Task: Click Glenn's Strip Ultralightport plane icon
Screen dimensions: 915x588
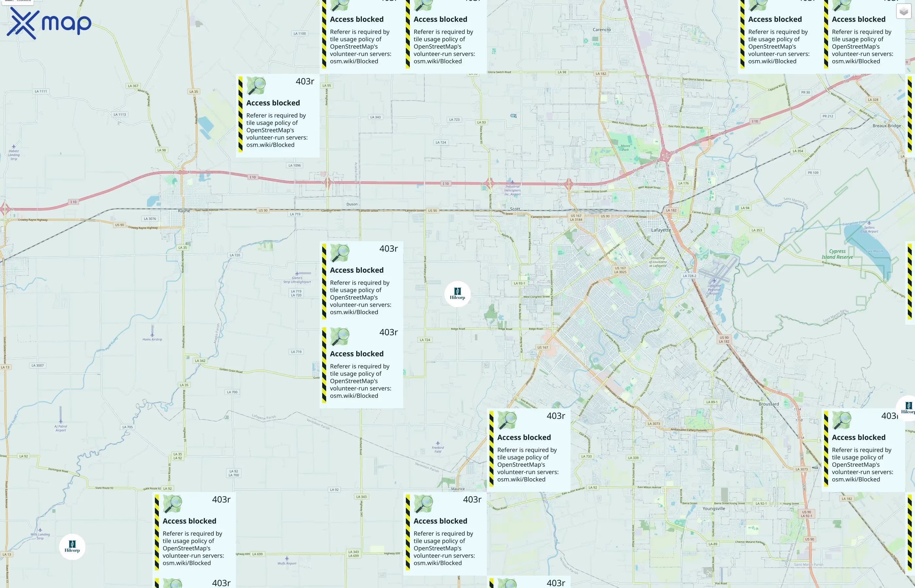Action: coord(297,273)
